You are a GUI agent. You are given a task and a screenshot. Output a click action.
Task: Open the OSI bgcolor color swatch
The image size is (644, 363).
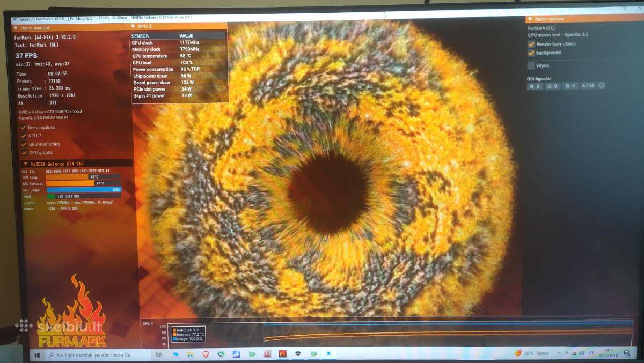pyautogui.click(x=602, y=86)
